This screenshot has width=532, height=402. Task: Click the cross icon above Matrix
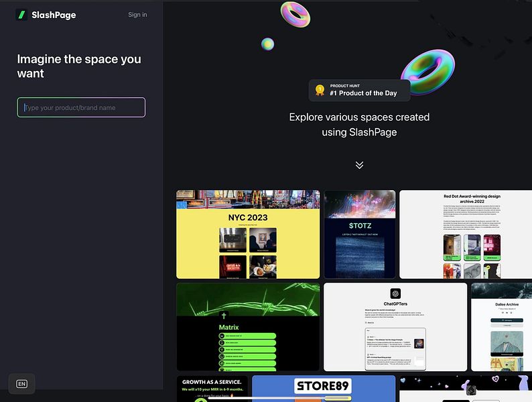tap(224, 316)
